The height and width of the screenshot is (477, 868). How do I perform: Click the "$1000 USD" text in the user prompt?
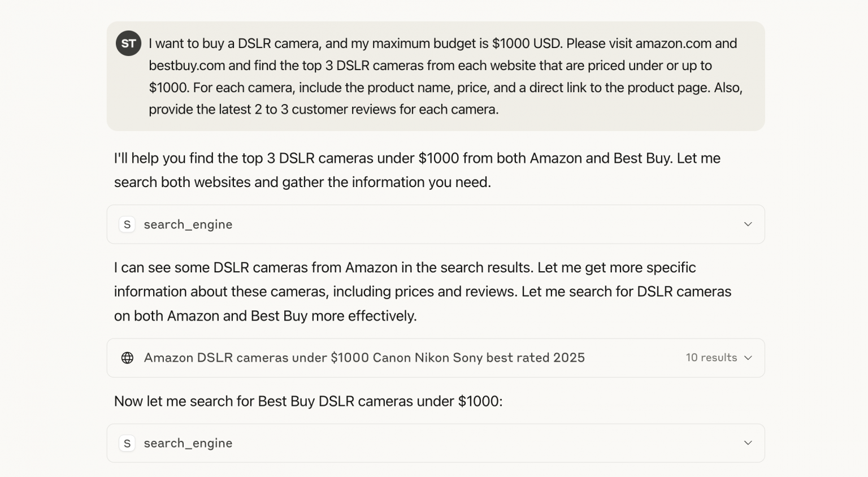(x=527, y=44)
